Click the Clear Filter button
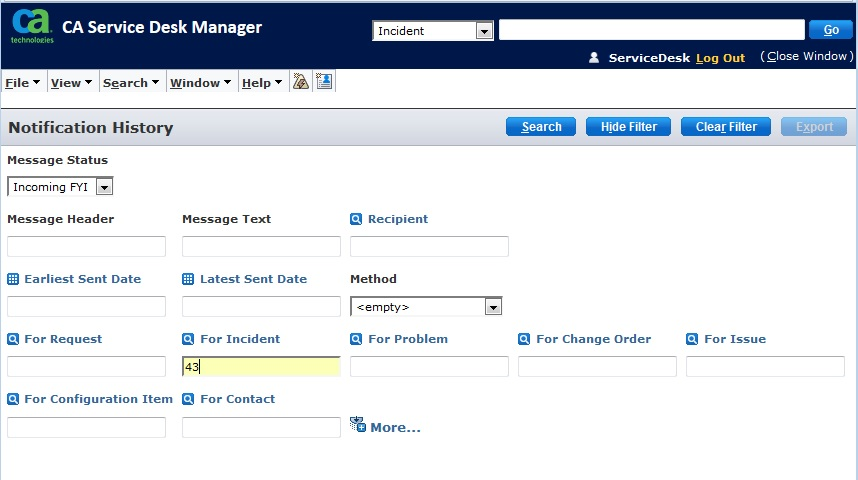858x480 pixels. [x=726, y=126]
